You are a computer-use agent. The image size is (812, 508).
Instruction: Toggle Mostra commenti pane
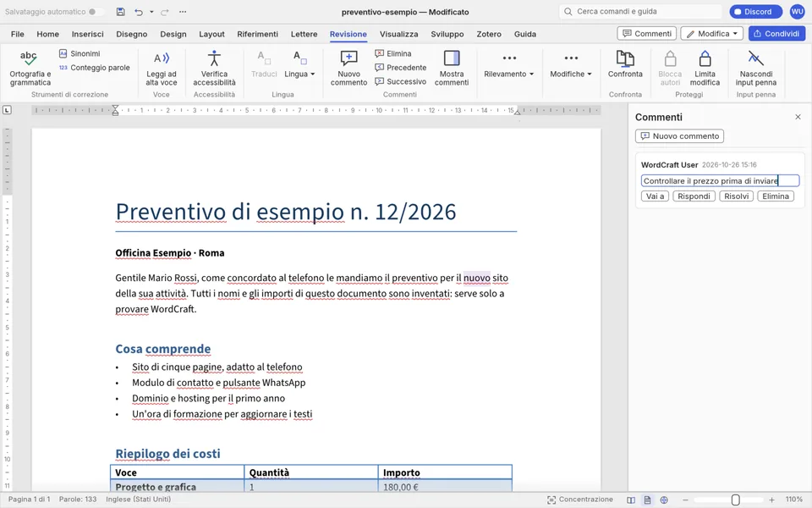point(452,68)
